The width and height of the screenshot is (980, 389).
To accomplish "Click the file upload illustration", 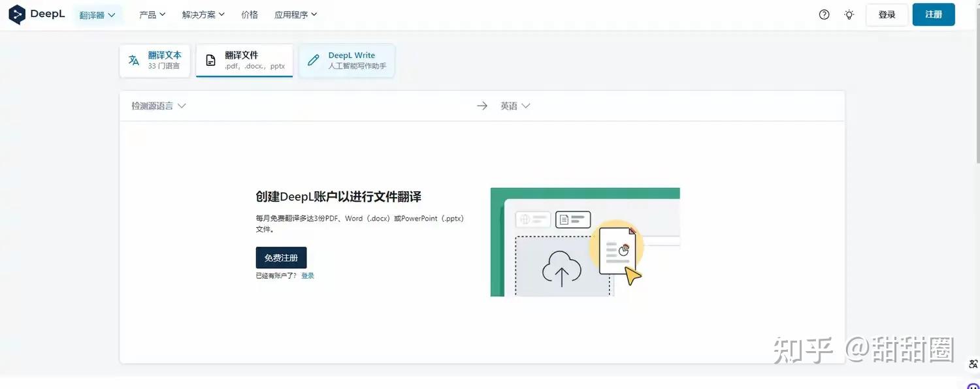I will click(585, 242).
